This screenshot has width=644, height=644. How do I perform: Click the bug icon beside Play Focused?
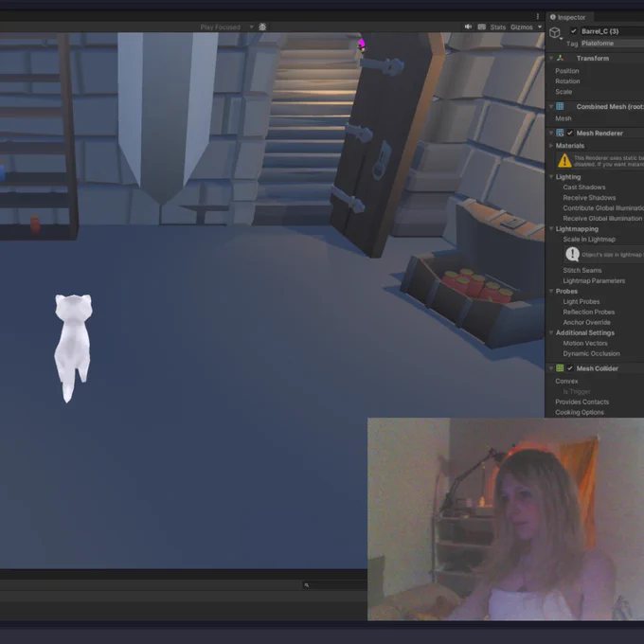pos(262,27)
